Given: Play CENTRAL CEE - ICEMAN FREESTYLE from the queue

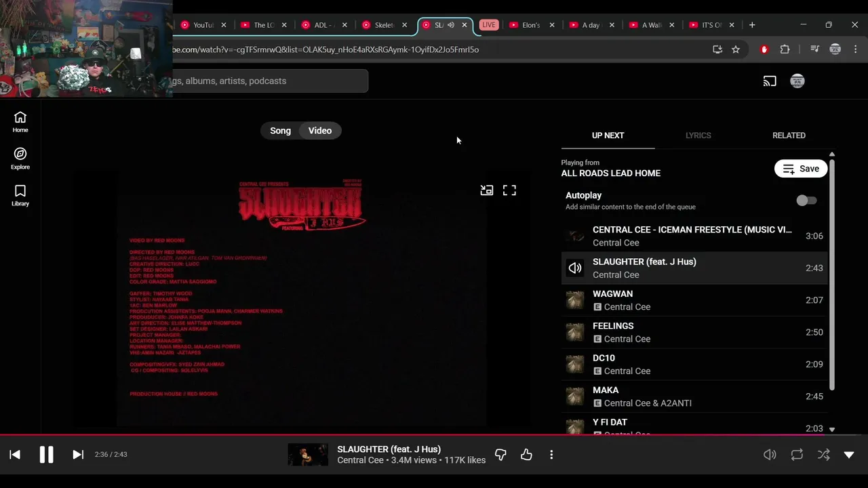Looking at the screenshot, I should click(694, 236).
